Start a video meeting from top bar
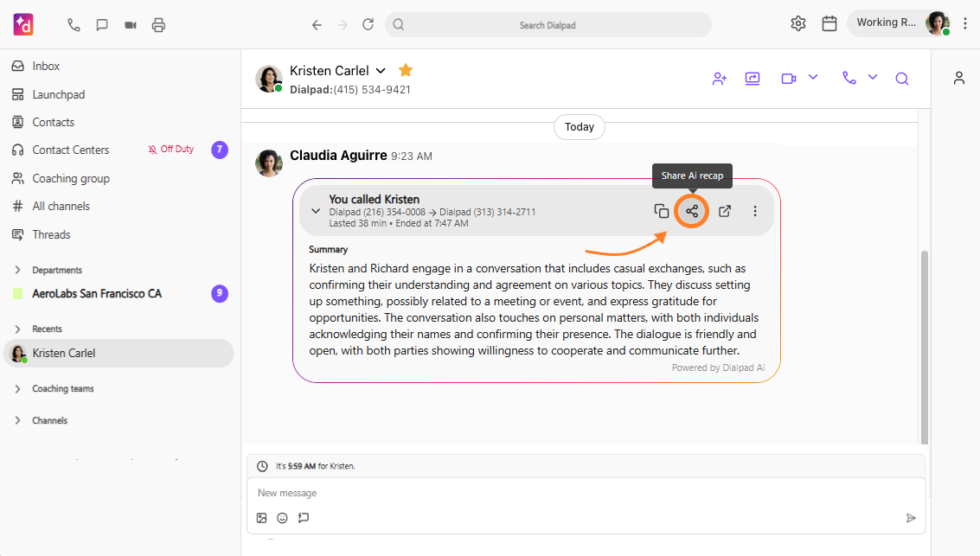This screenshot has width=980, height=556. [x=130, y=25]
